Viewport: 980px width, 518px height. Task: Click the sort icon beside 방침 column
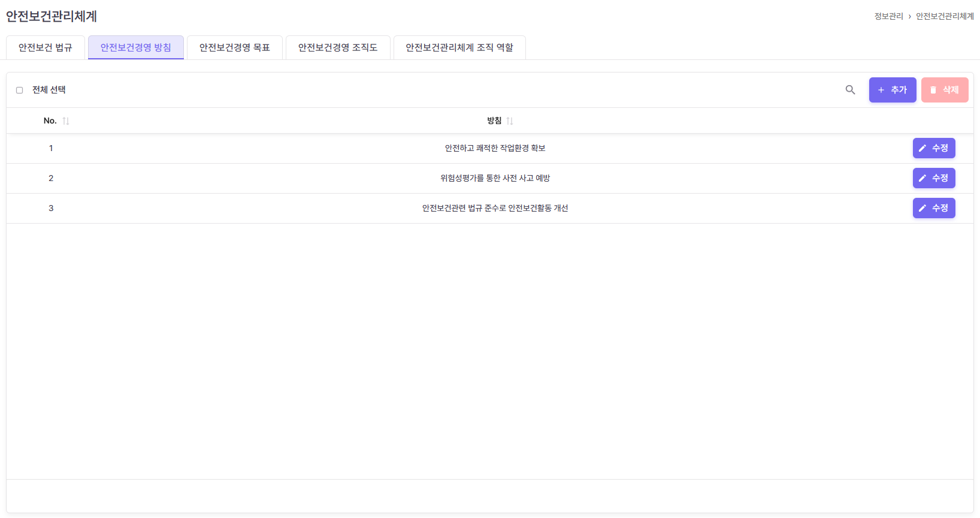pos(510,121)
